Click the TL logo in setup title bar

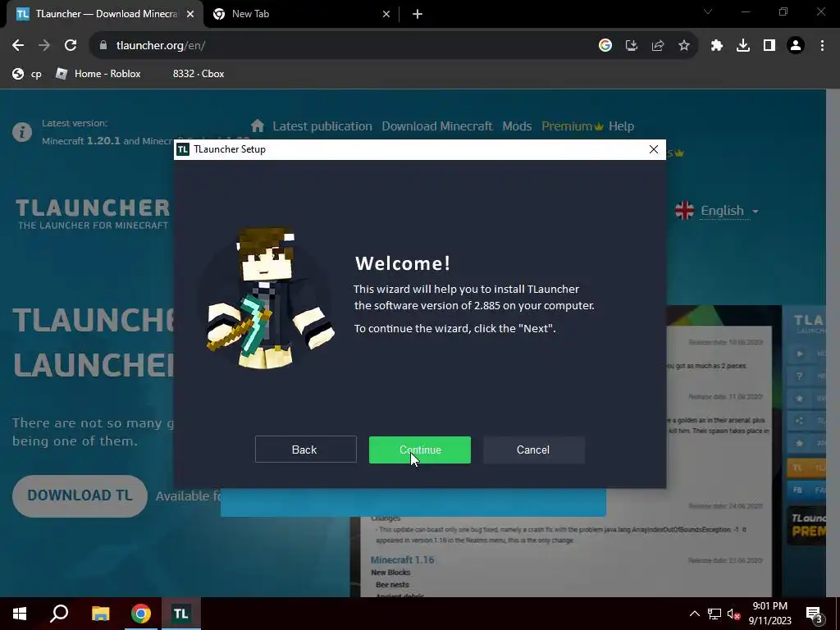coord(183,149)
